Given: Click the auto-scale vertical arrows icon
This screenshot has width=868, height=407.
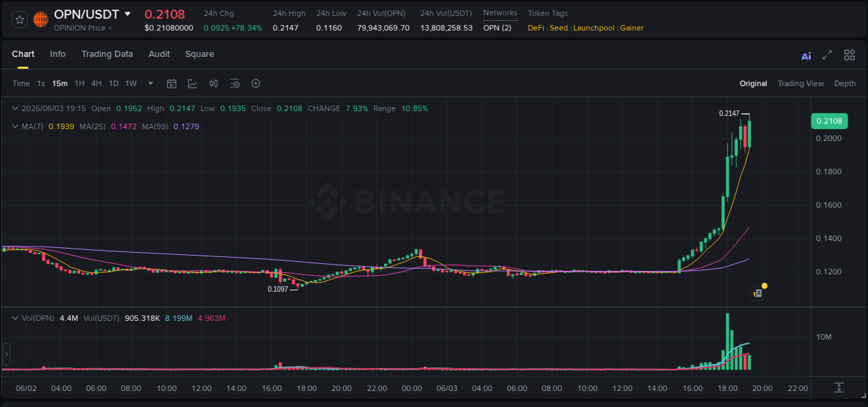Looking at the screenshot, I should 839,387.
